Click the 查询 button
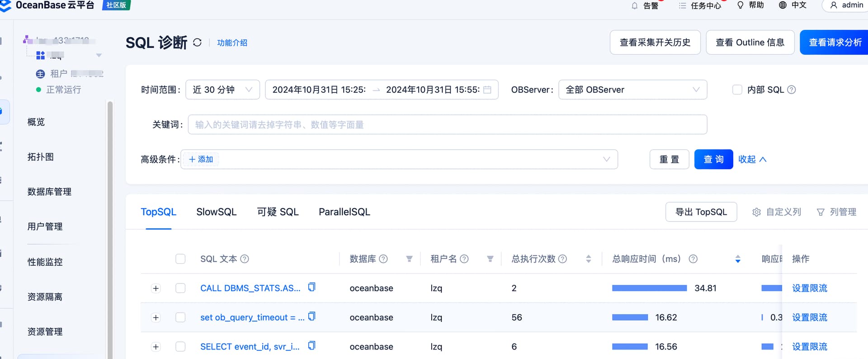 [713, 159]
